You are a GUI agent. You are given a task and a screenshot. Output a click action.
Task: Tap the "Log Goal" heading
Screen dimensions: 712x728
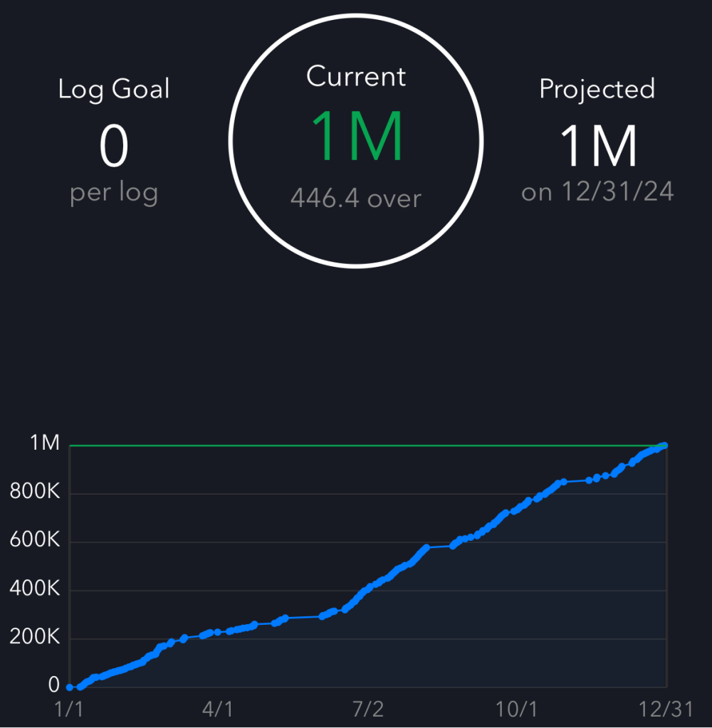(x=114, y=90)
